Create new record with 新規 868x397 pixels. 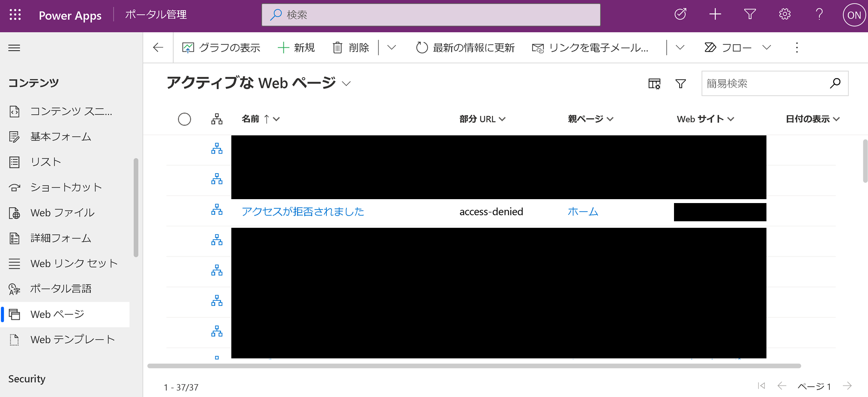(x=296, y=48)
